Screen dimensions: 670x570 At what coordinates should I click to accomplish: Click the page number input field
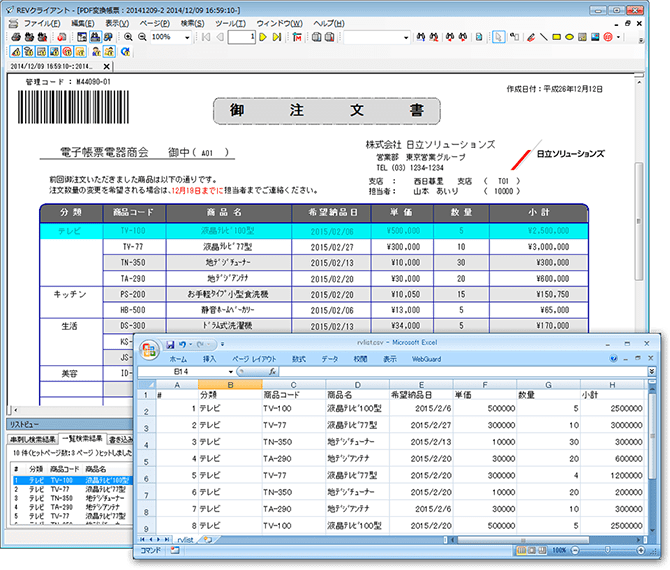(x=240, y=37)
